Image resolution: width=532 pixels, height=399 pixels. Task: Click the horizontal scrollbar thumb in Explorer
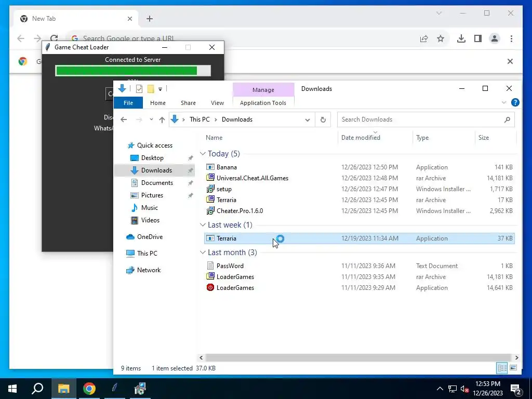pos(358,357)
